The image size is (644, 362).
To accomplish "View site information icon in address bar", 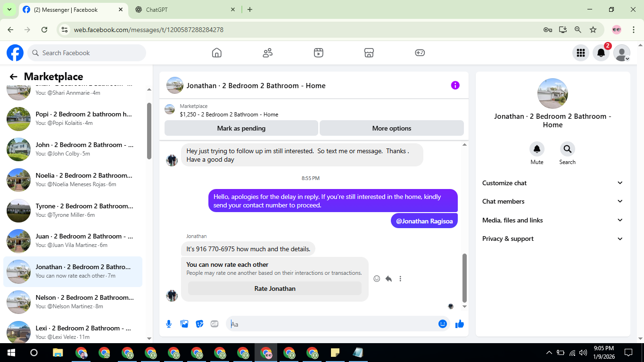I will pyautogui.click(x=65, y=30).
